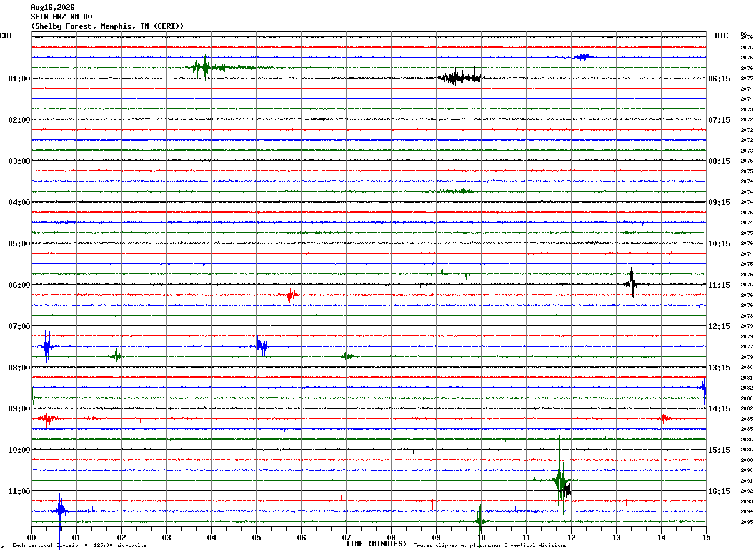
Task: Click the traces clipped footnote text
Action: 490,545
